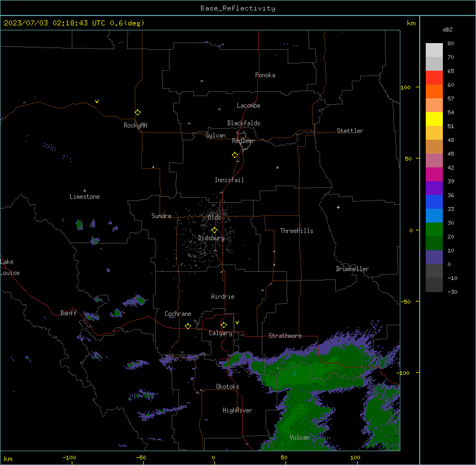This screenshot has width=476, height=465.
Task: Select the Okotoks label
Action: click(228, 387)
